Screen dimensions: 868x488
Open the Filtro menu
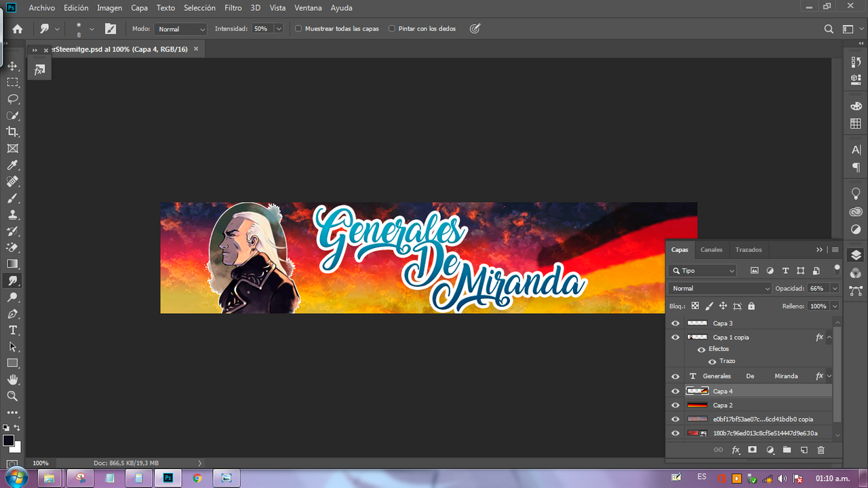click(233, 8)
